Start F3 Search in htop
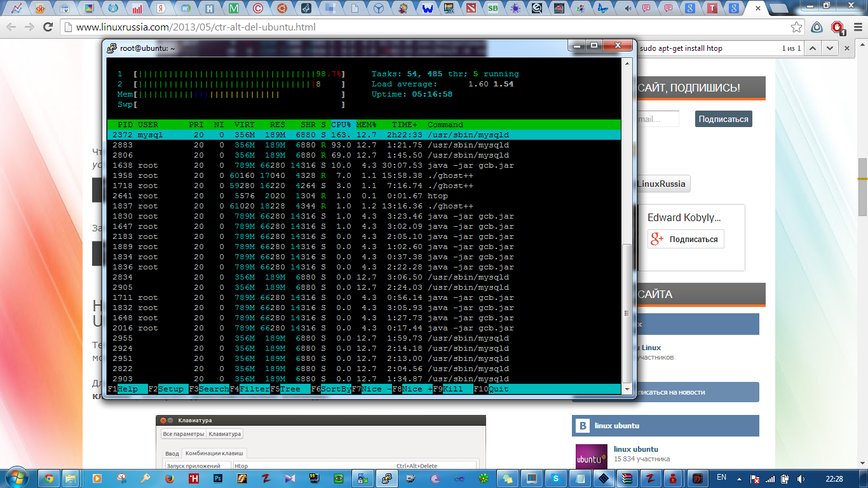This screenshot has height=488, width=868. pyautogui.click(x=209, y=389)
